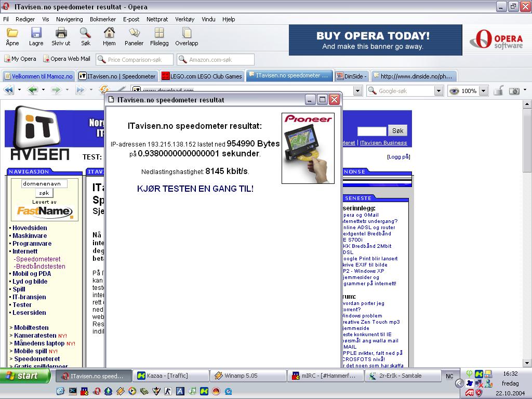Screen dimensions: 532x399
Task: Click the green forward arrow icon
Action: tap(56, 90)
